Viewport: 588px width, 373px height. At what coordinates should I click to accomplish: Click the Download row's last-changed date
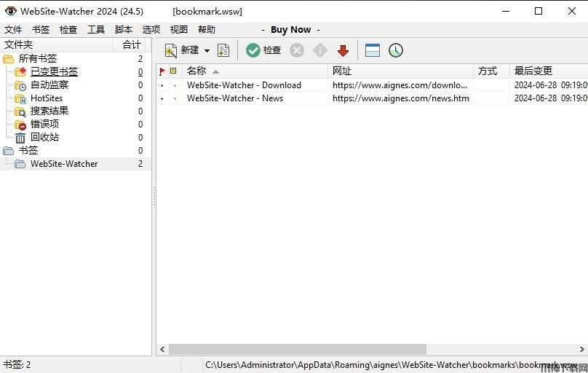pos(550,85)
